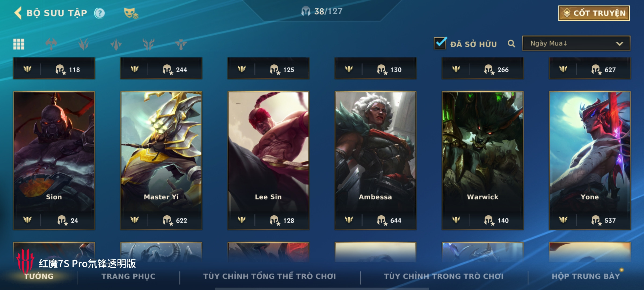
Task: Open the Ambessa champion card
Action: tap(375, 161)
